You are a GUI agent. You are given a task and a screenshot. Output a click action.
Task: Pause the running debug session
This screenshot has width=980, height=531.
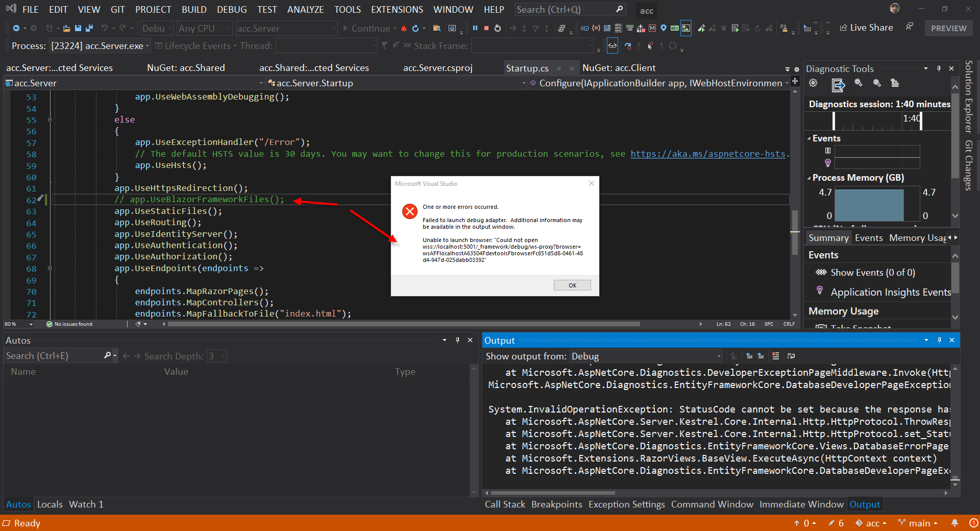475,28
